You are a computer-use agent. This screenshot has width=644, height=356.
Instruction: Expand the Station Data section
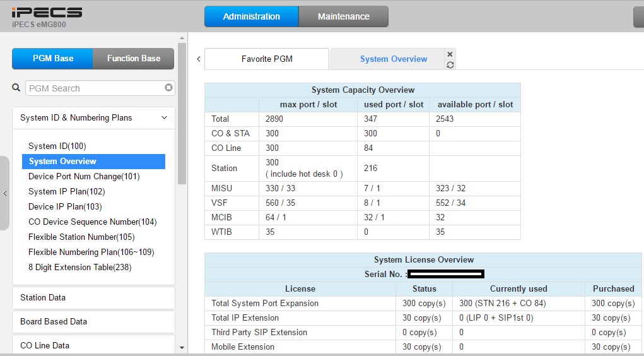[x=93, y=297]
